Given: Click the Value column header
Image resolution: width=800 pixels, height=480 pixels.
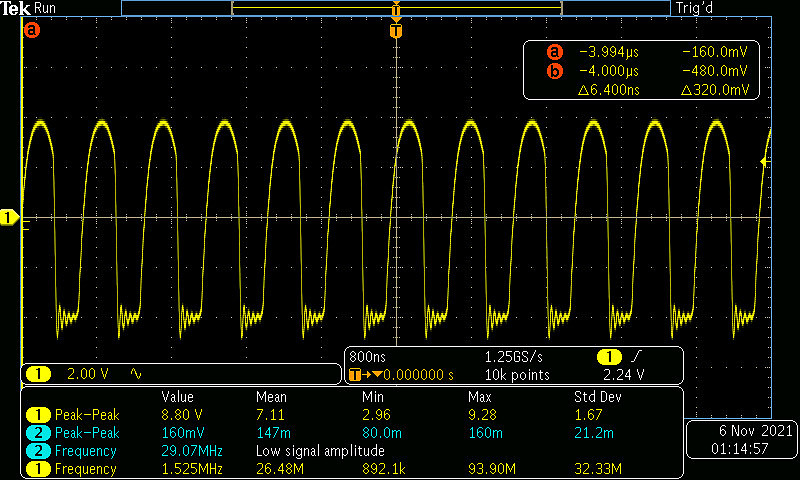Looking at the screenshot, I should 178,397.
